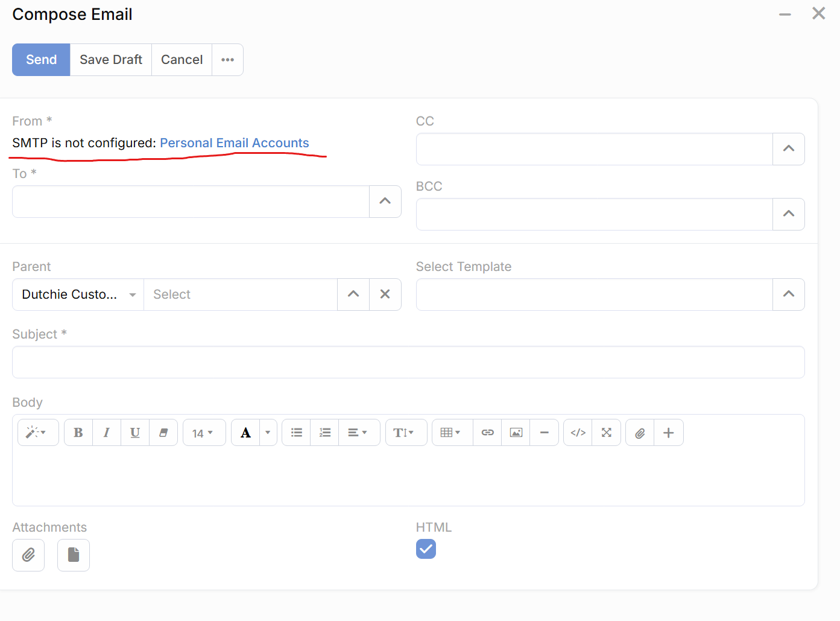Image resolution: width=840 pixels, height=621 pixels.
Task: Open the table insert menu
Action: coord(451,433)
